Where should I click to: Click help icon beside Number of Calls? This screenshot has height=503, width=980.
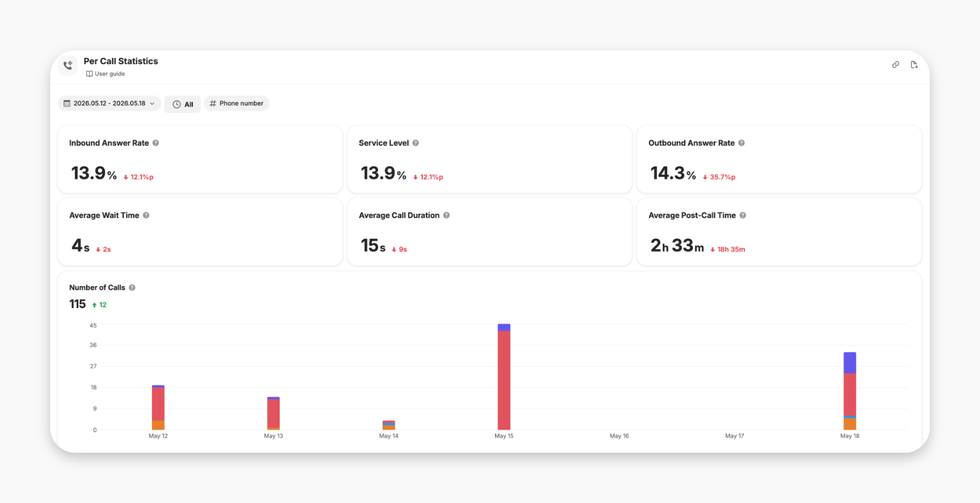[132, 287]
